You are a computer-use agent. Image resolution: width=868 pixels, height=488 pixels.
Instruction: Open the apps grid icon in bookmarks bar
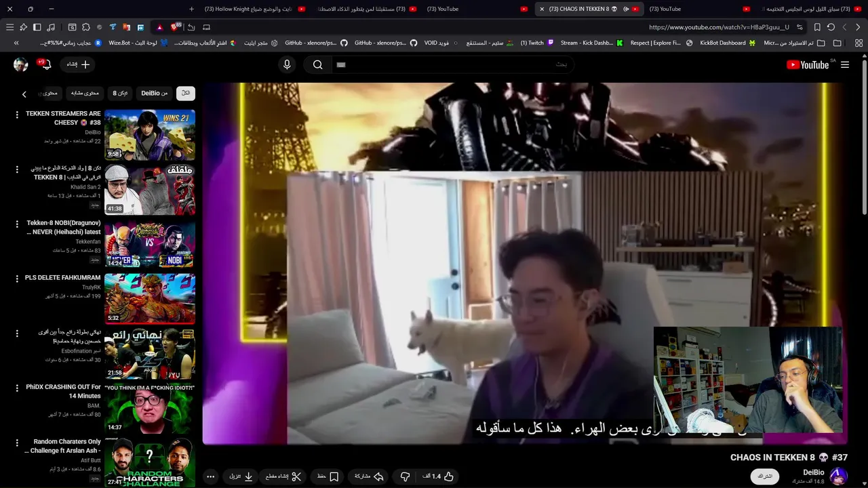[859, 43]
